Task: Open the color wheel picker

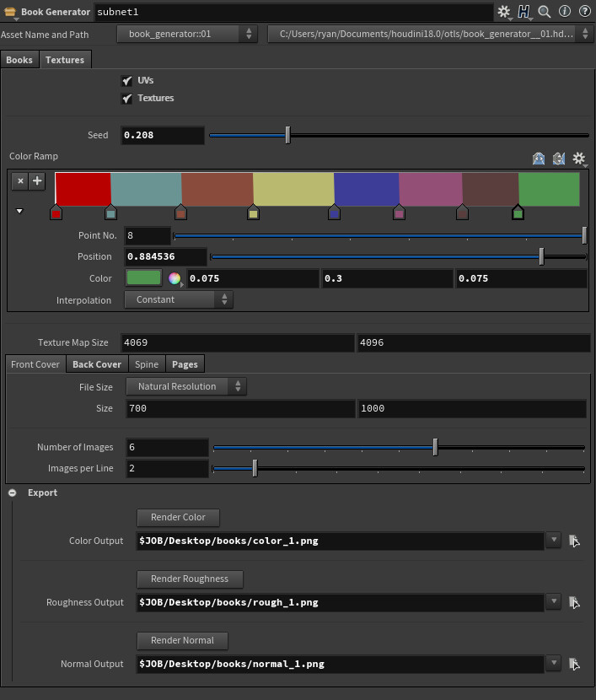Action: coord(175,278)
